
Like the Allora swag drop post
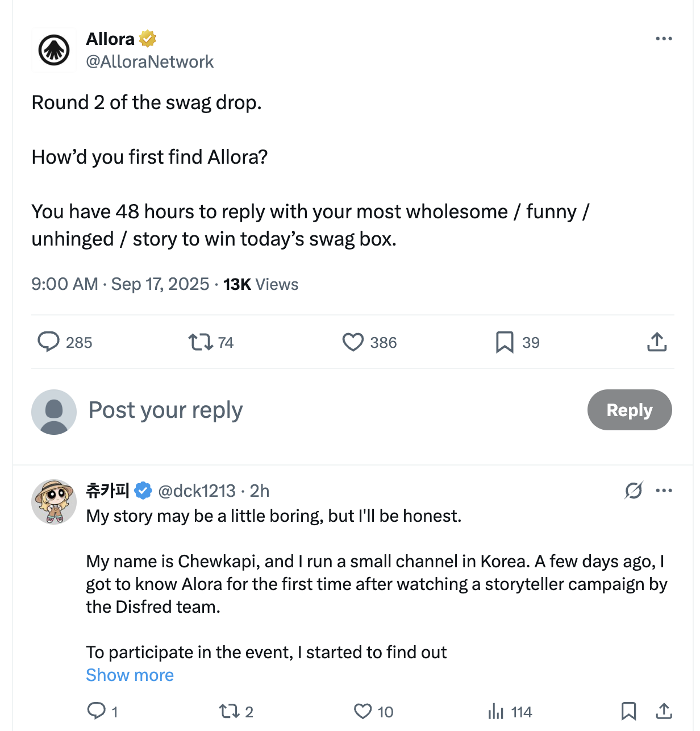pyautogui.click(x=353, y=342)
